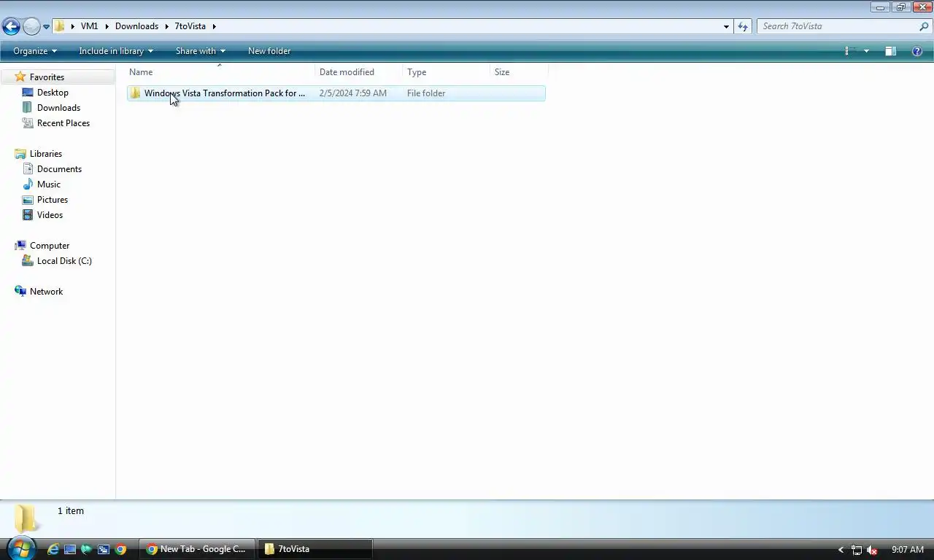Open the Share with menu

pyautogui.click(x=201, y=51)
